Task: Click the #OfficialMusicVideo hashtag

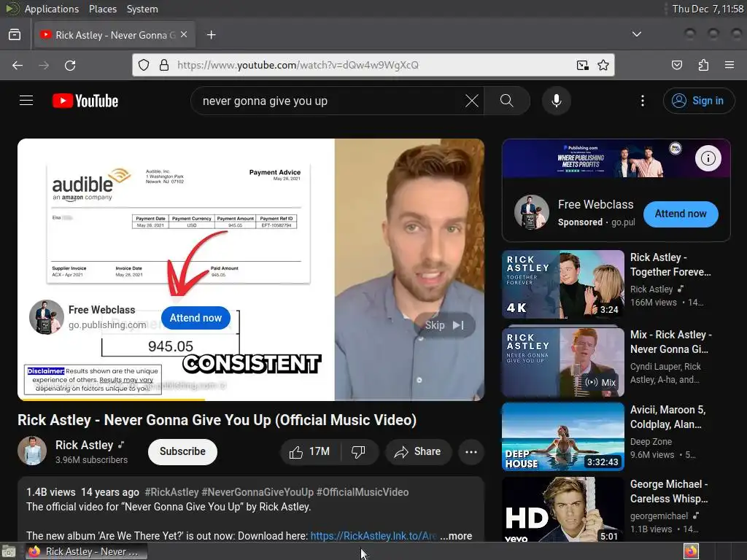Action: pos(363,492)
